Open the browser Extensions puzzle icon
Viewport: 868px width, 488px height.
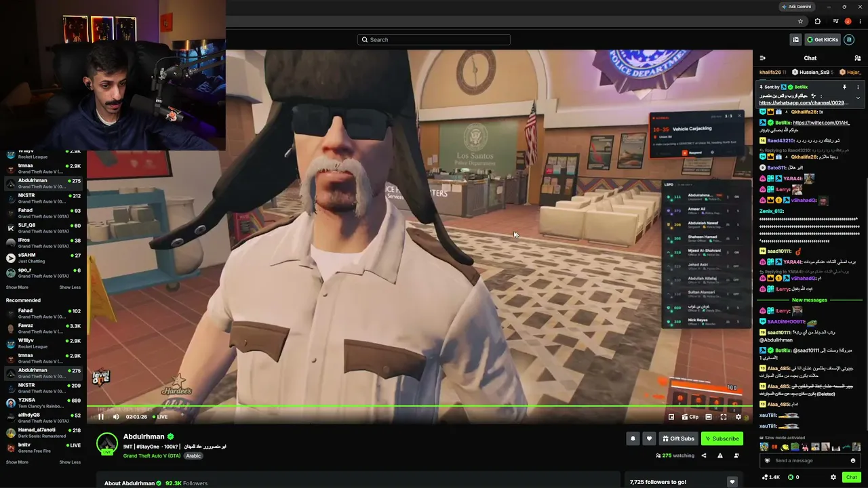(817, 22)
